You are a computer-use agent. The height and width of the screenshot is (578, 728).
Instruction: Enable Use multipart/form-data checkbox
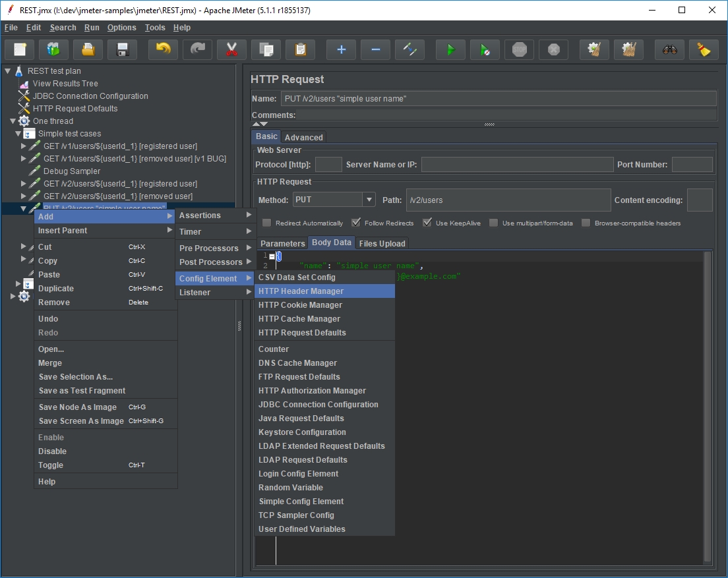493,223
